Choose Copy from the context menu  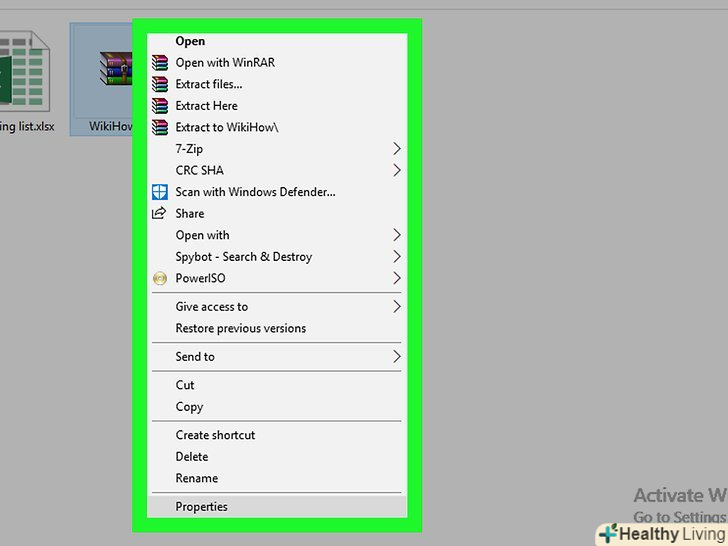277,407
